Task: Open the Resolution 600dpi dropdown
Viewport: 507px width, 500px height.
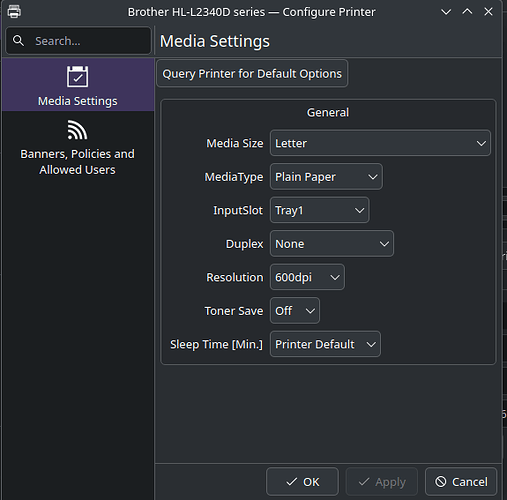Action: pos(307,277)
